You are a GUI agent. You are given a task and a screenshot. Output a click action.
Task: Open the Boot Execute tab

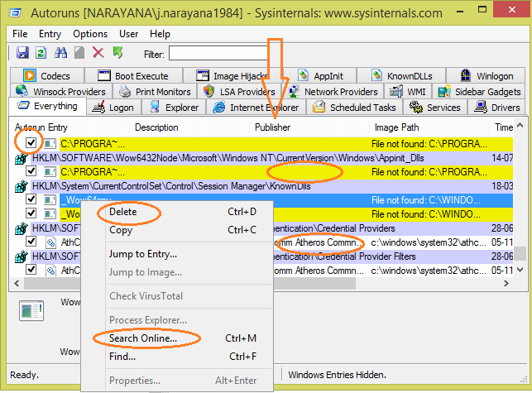[x=134, y=75]
